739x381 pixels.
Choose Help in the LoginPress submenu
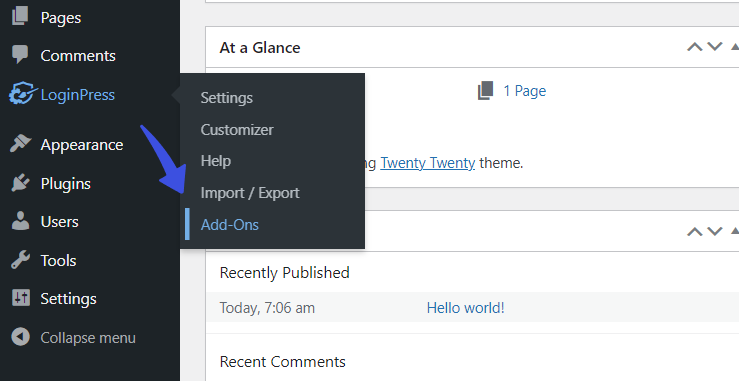tap(216, 161)
